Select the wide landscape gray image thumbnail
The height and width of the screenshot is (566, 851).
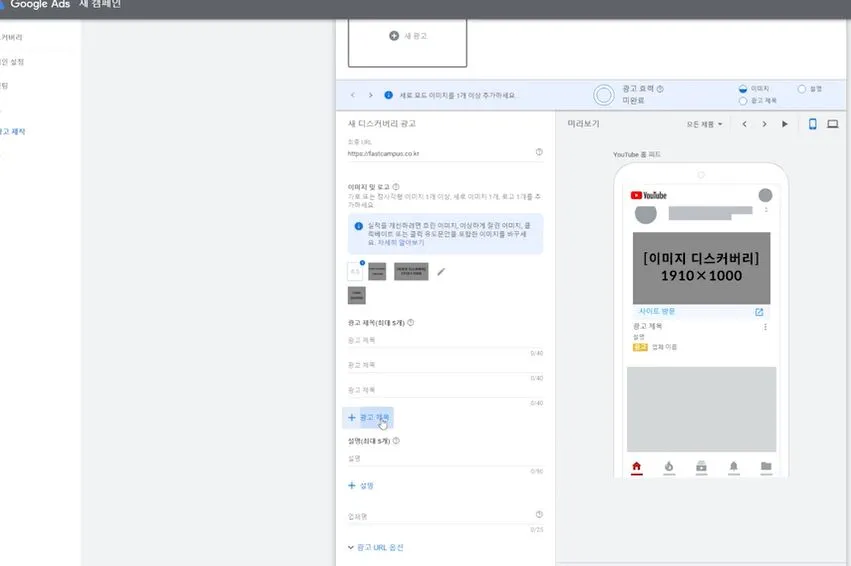(x=411, y=271)
